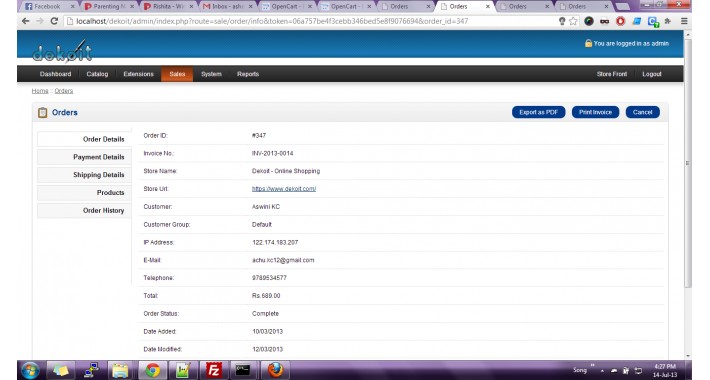The width and height of the screenshot is (710, 380).
Task: Click the browser forward arrow
Action: click(40, 21)
